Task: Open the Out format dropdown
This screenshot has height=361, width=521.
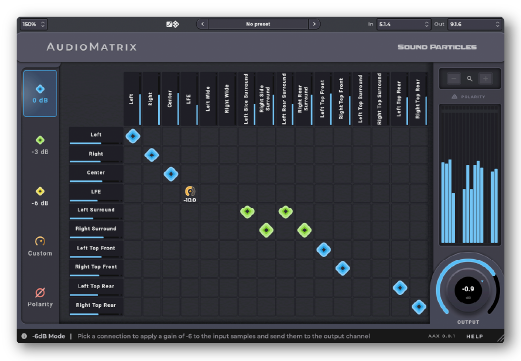Action: click(474, 24)
